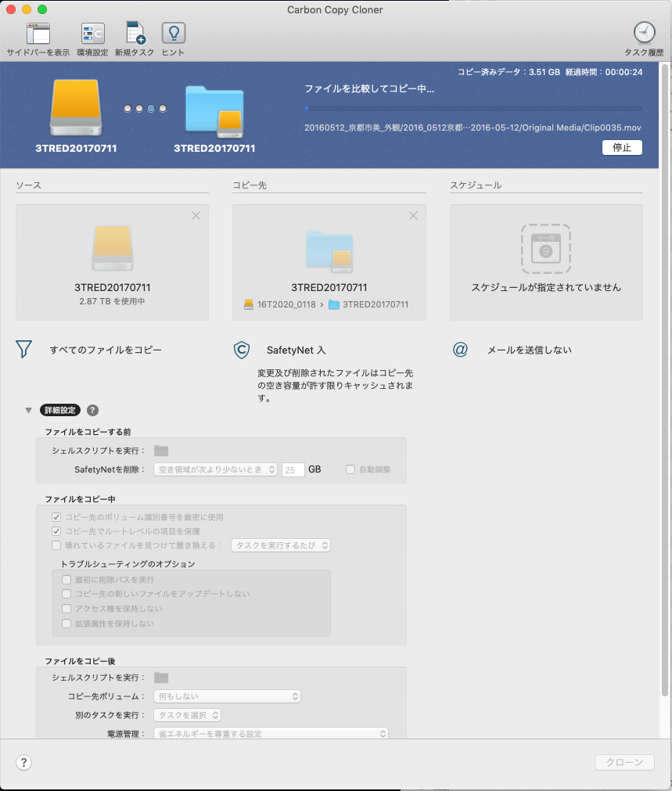Screen dimensions: 672x791
Task: Open the 空き領域が次より少ないとき dropdown
Action: (215, 469)
